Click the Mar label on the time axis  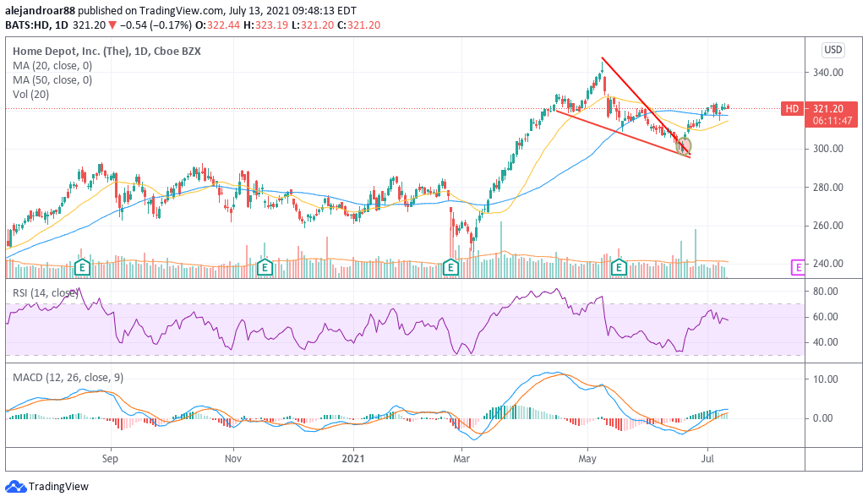pos(461,459)
